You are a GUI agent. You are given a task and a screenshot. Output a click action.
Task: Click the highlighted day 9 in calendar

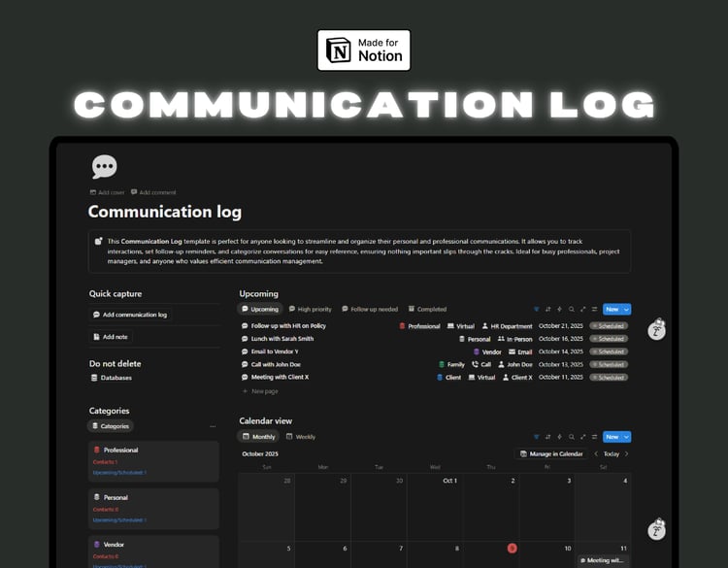click(513, 549)
